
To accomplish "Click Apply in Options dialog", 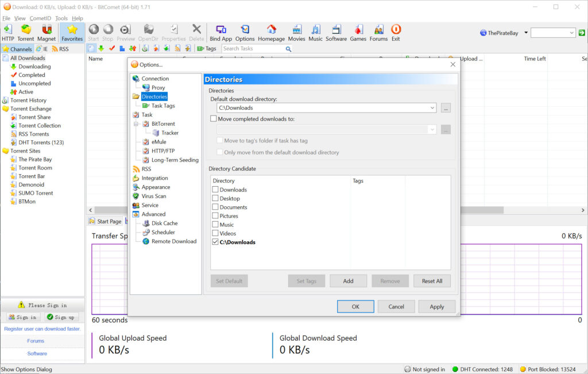I will point(436,307).
